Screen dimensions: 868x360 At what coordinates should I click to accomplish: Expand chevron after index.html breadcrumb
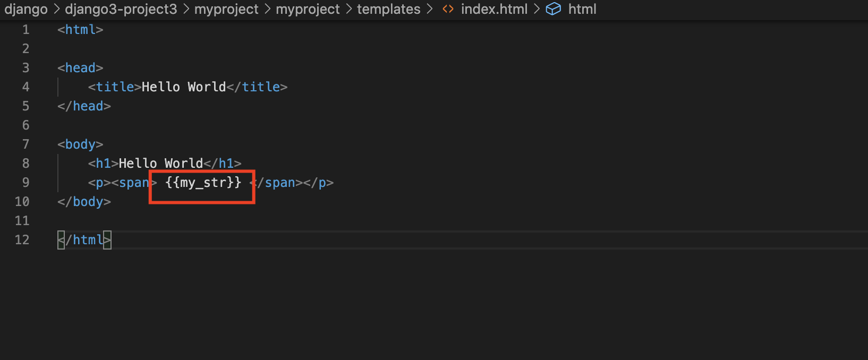click(537, 9)
